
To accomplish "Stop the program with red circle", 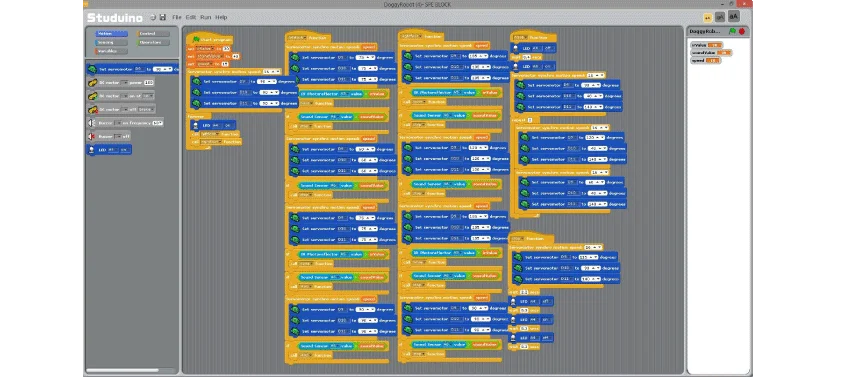I will (741, 31).
